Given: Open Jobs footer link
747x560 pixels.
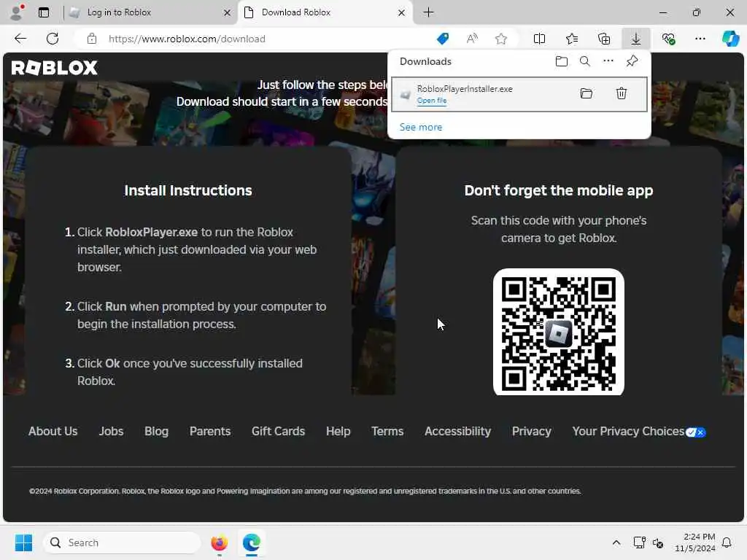Looking at the screenshot, I should [x=111, y=431].
